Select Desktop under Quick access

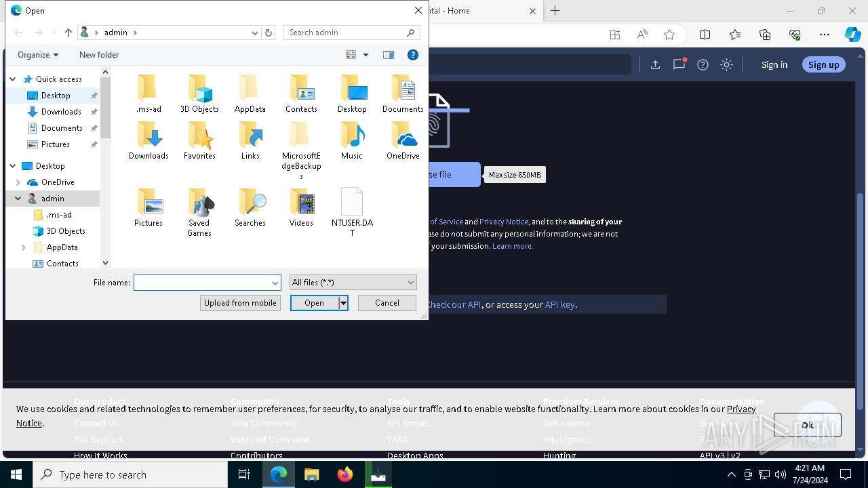click(56, 96)
